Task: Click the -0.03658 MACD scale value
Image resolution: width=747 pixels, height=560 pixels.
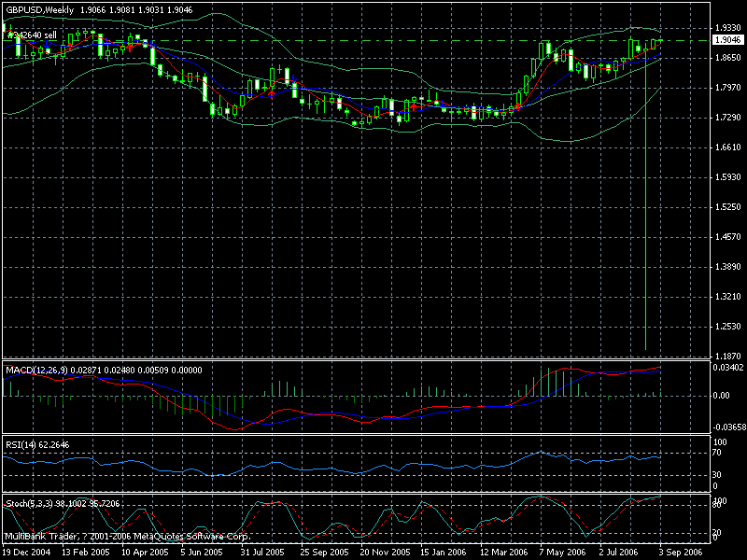Action: click(724, 426)
